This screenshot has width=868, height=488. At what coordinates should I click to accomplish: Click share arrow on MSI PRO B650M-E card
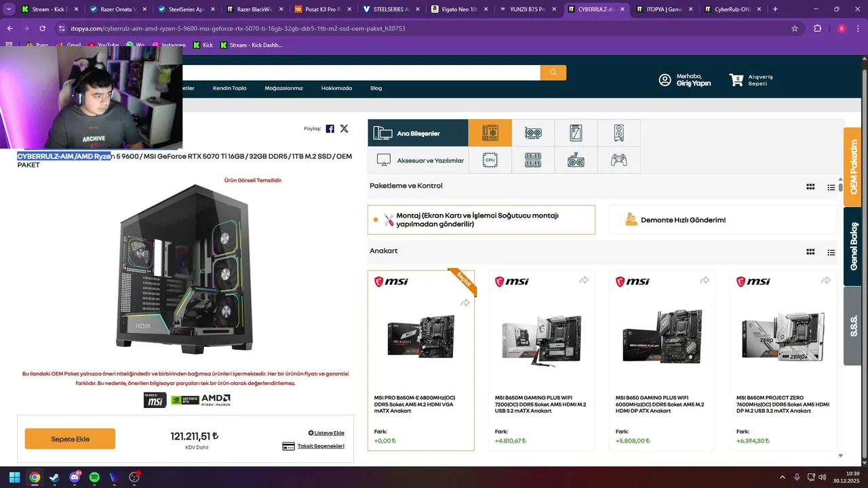tap(465, 303)
